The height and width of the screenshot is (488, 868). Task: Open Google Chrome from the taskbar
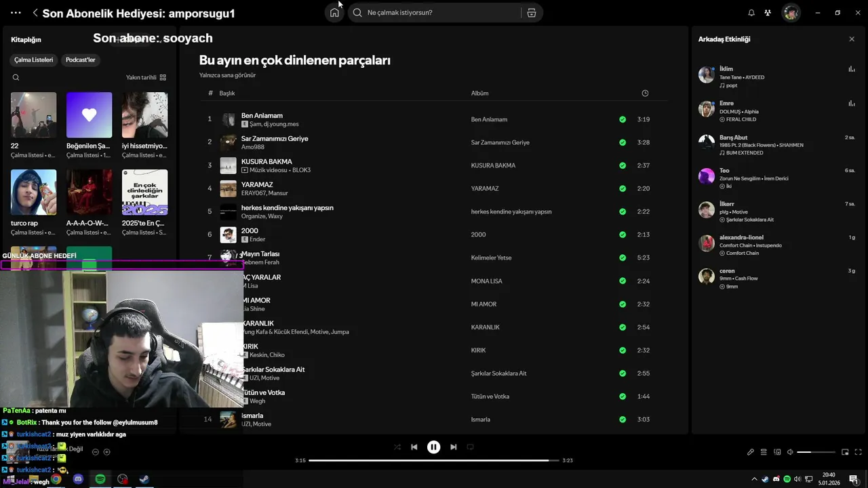(x=56, y=479)
